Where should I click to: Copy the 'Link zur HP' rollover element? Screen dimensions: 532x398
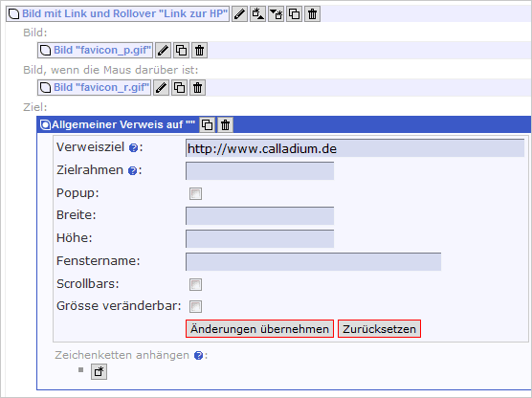[294, 14]
